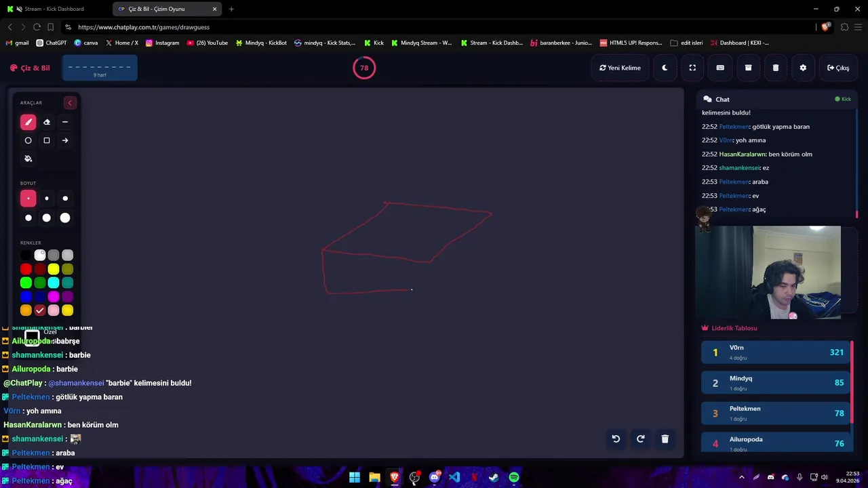
Task: Open File Explorer from taskbar
Action: [x=374, y=477]
